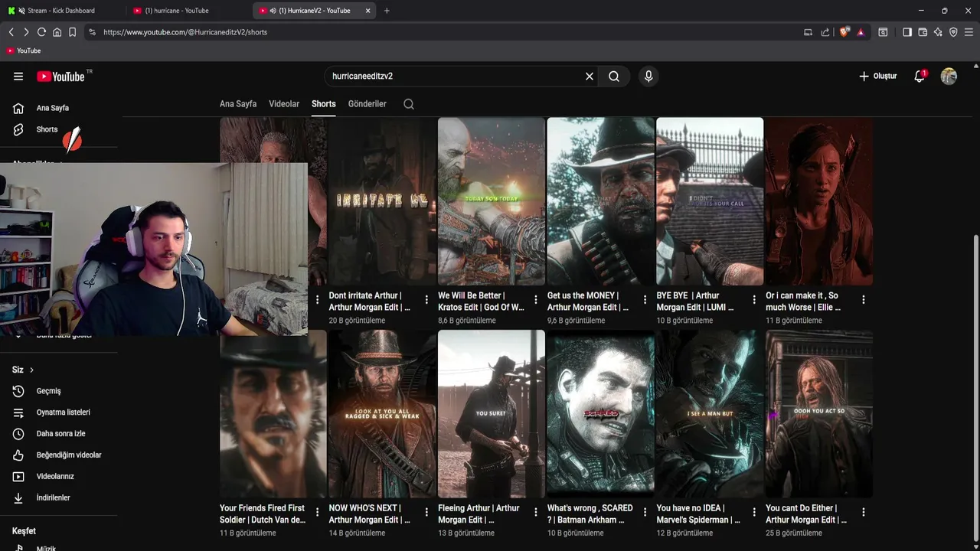Open You have no IDEA short title
The image size is (980, 551).
697,514
